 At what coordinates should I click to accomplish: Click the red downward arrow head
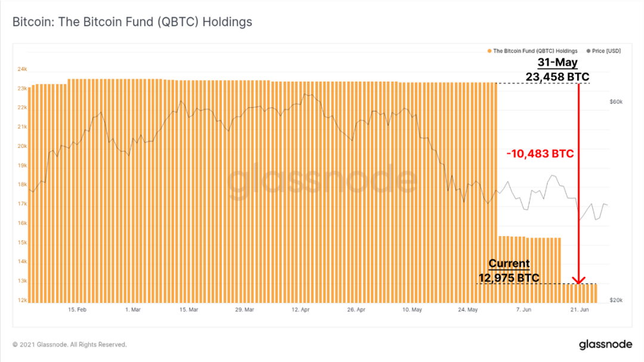pyautogui.click(x=578, y=280)
